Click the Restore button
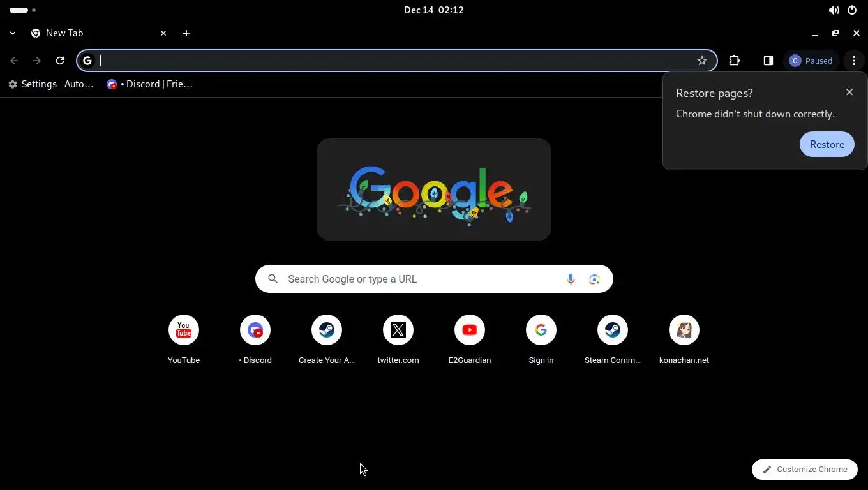 tap(827, 144)
